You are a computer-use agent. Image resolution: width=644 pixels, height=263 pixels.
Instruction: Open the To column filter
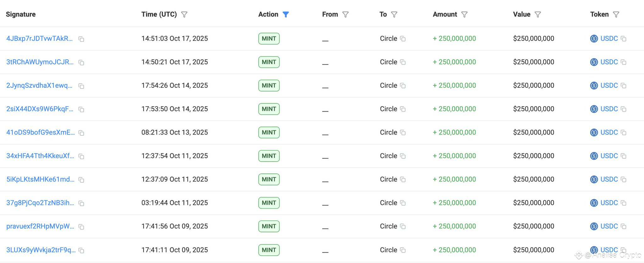[394, 14]
